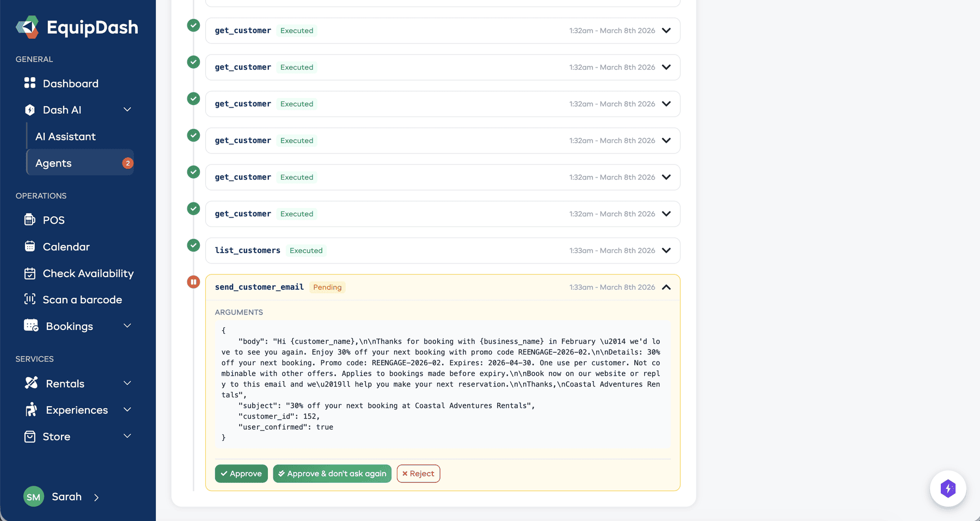Click the green checkmark on list_customers
980x521 pixels.
coord(193,245)
